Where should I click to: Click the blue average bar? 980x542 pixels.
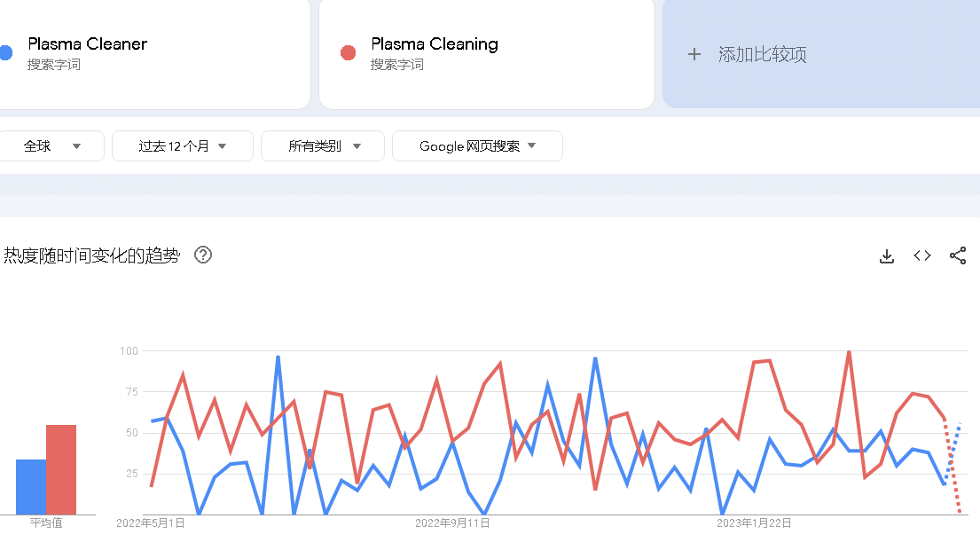pyautogui.click(x=31, y=487)
